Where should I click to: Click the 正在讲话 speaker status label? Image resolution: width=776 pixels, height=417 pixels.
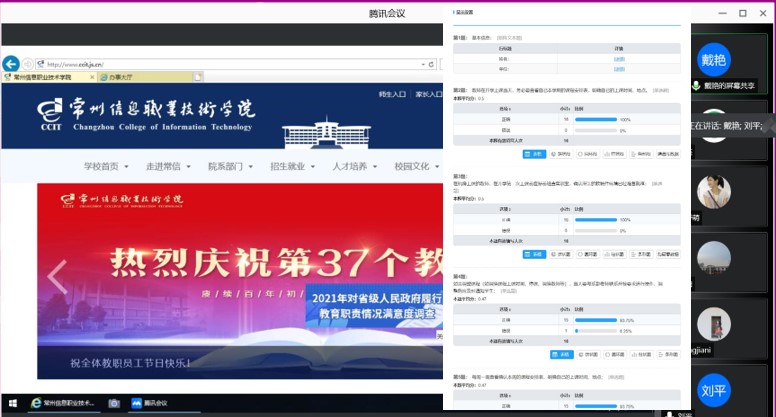pyautogui.click(x=727, y=126)
